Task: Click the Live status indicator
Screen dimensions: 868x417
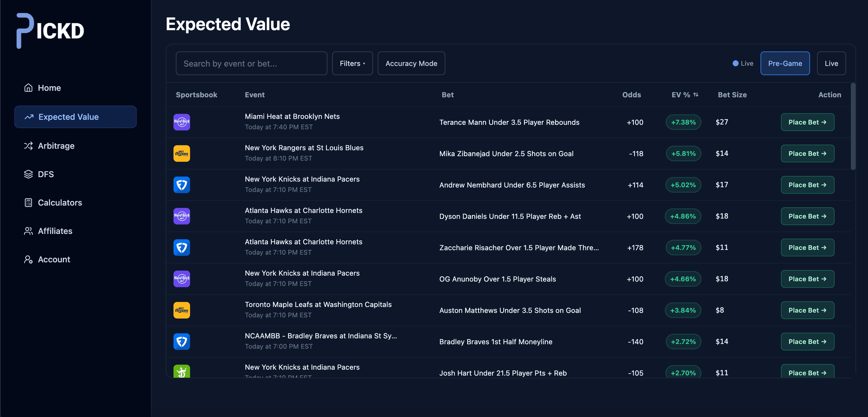Action: 743,63
